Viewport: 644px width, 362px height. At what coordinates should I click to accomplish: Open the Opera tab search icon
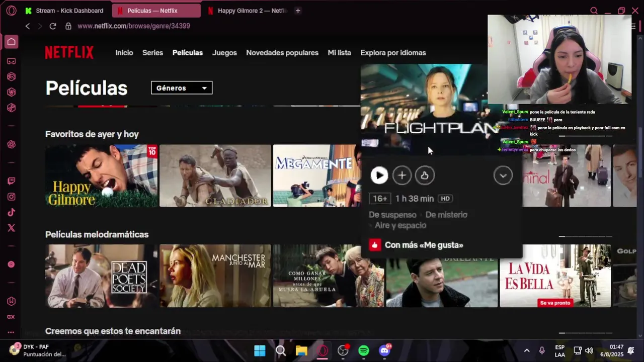point(594,11)
